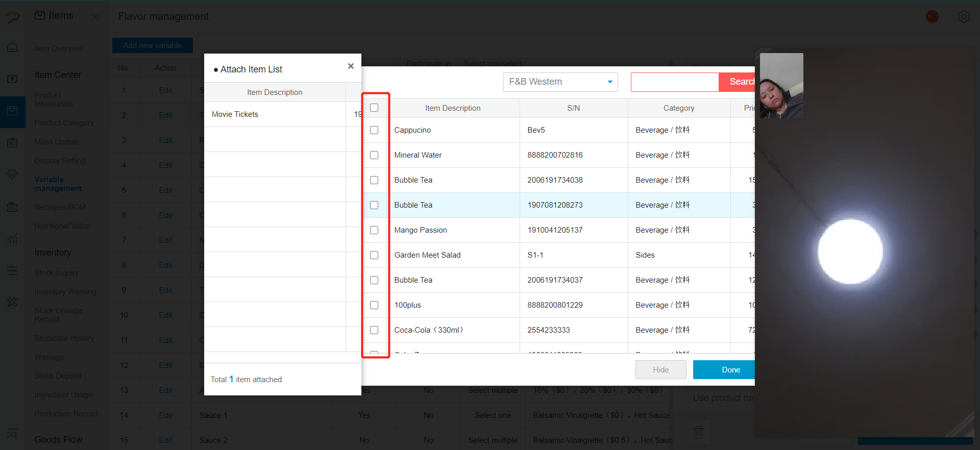980x450 pixels.
Task: Click Category column header in item table
Action: coord(679,108)
